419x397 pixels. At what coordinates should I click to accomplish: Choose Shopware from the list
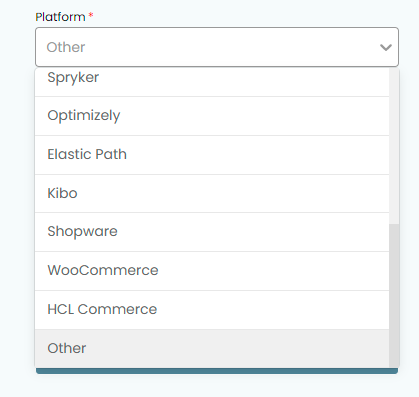[x=212, y=232]
